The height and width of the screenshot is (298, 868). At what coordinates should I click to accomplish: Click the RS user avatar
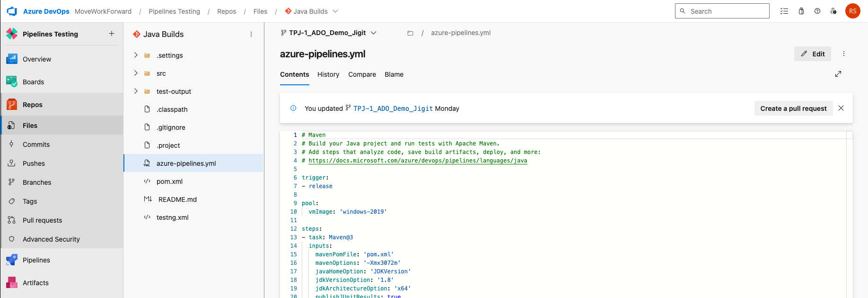pos(852,11)
